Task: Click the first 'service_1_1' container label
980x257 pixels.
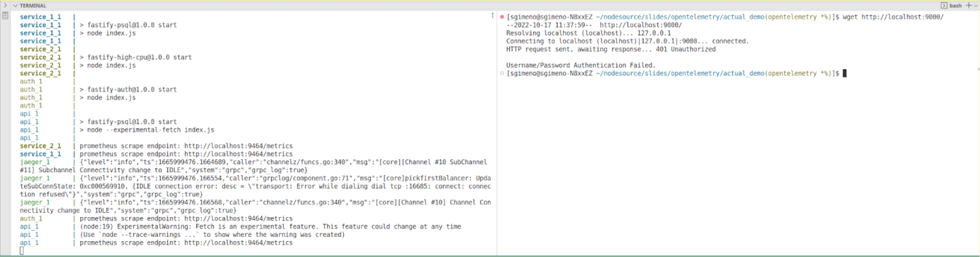Action: [40, 17]
